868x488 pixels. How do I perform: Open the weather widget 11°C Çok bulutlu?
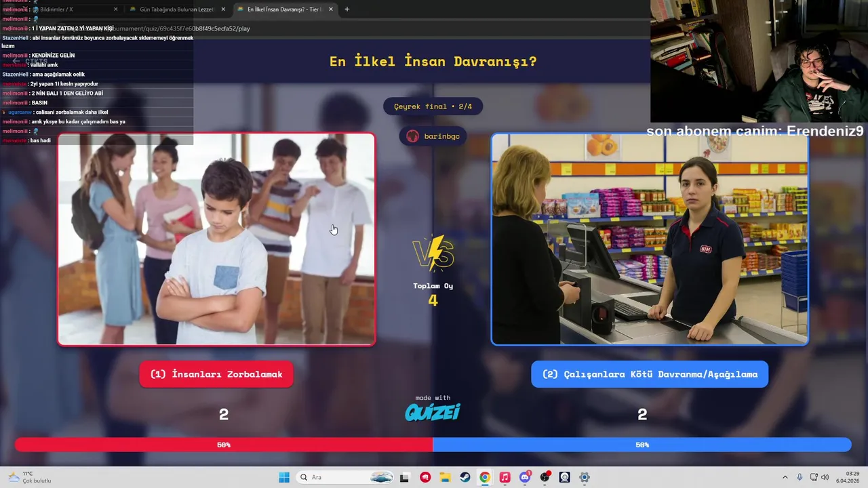[30, 477]
